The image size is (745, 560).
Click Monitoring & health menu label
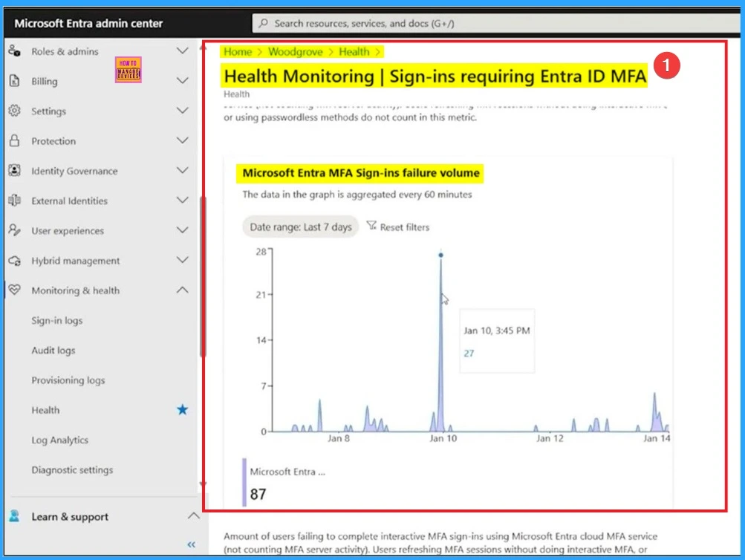coord(76,290)
